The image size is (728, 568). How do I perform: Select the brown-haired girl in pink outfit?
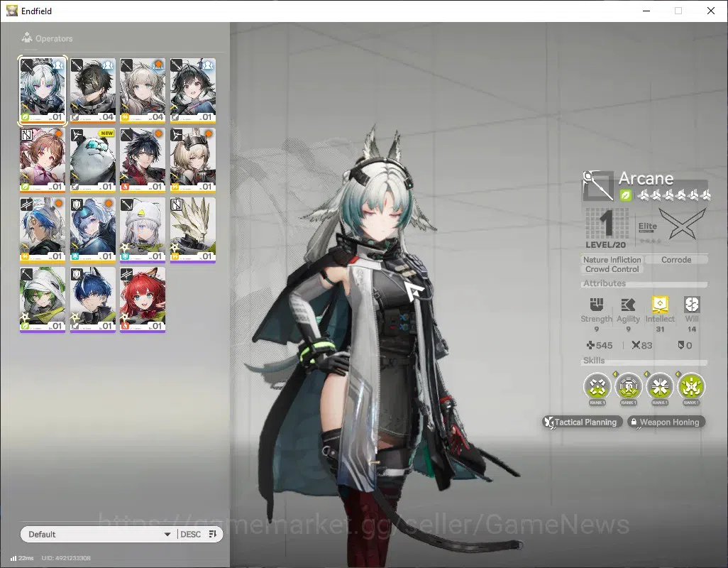coord(43,160)
